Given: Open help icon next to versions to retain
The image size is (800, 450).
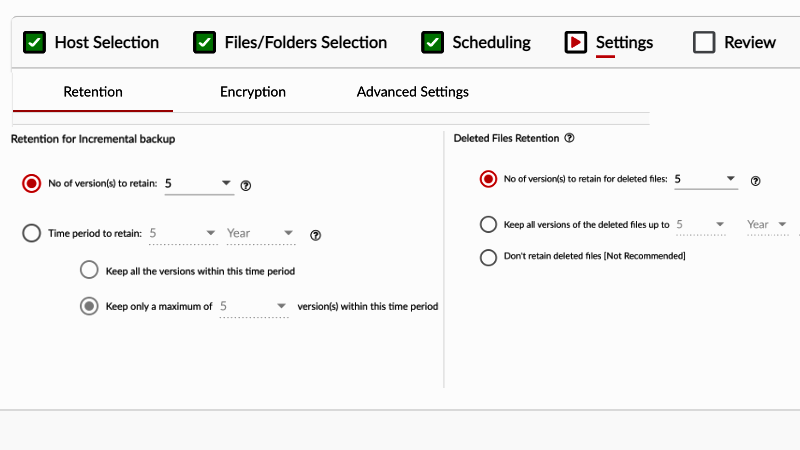Looking at the screenshot, I should (x=246, y=186).
